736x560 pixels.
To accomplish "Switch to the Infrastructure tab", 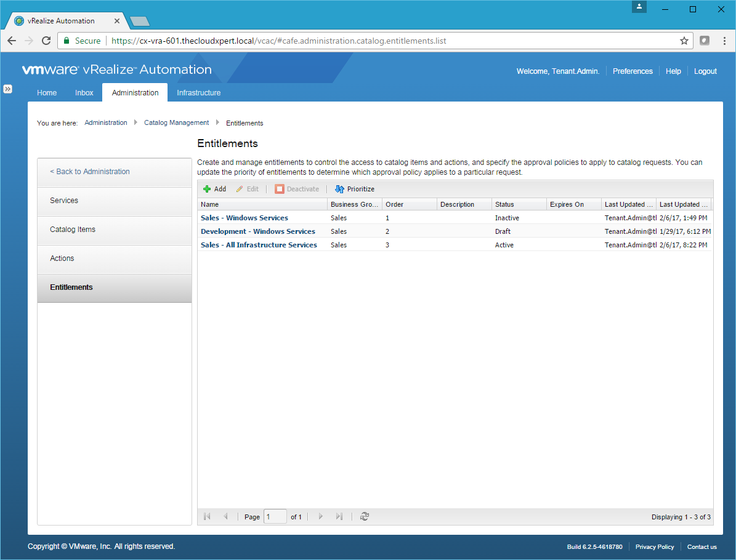I will (x=198, y=93).
